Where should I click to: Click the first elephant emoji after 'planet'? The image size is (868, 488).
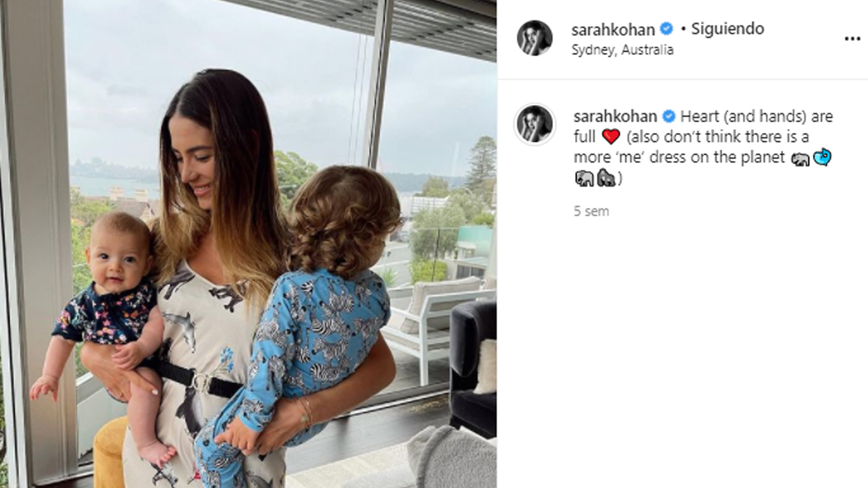click(x=801, y=158)
